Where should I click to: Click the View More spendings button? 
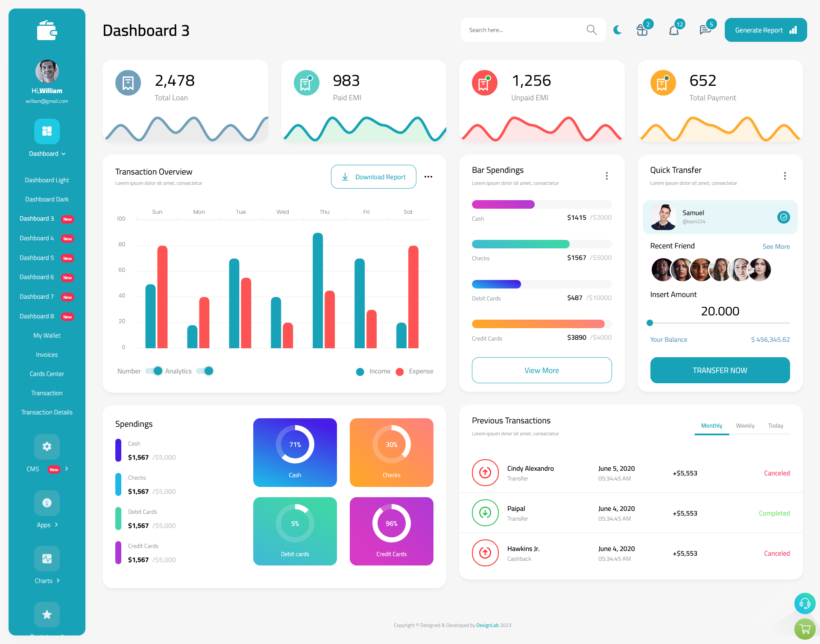(x=541, y=369)
